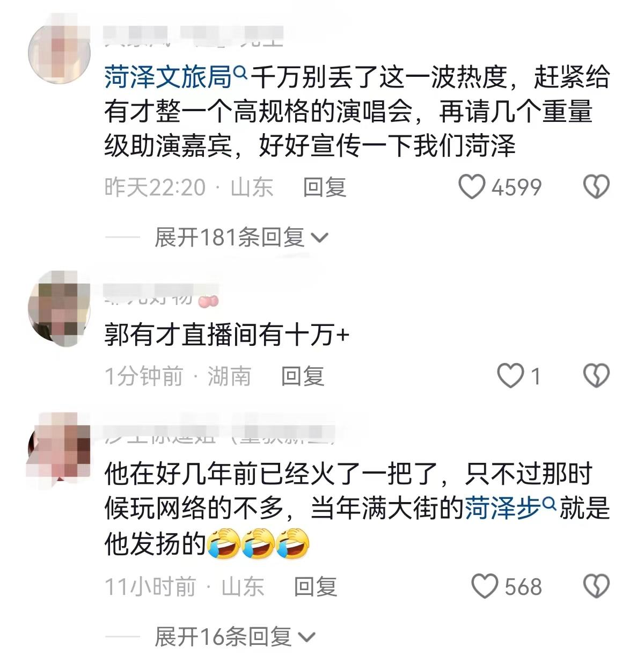644x661 pixels.
Task: Like the comment with 568 likes
Action: [485, 586]
